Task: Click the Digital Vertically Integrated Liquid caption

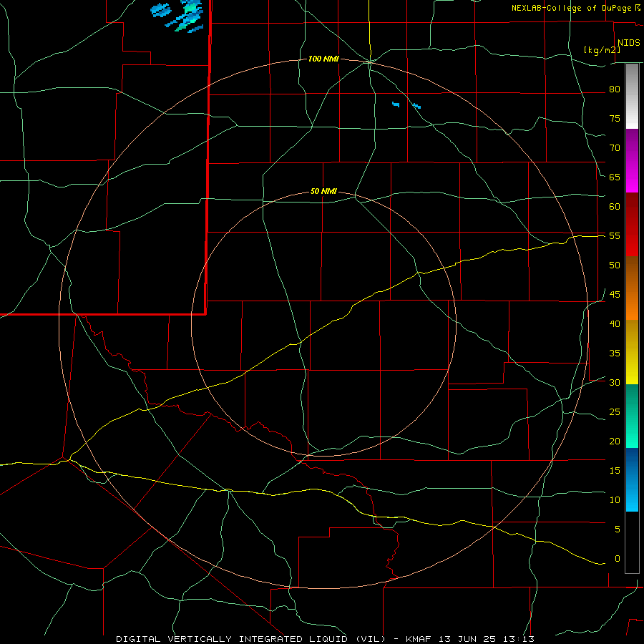Action: [325, 639]
